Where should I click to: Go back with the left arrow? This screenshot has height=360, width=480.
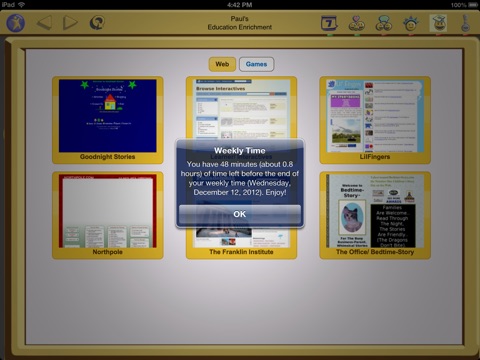(44, 23)
